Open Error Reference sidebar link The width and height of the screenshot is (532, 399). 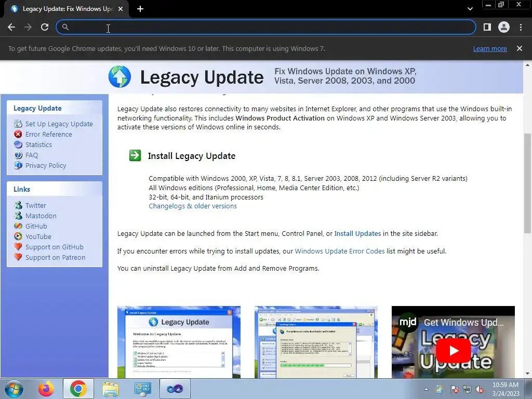click(x=48, y=135)
